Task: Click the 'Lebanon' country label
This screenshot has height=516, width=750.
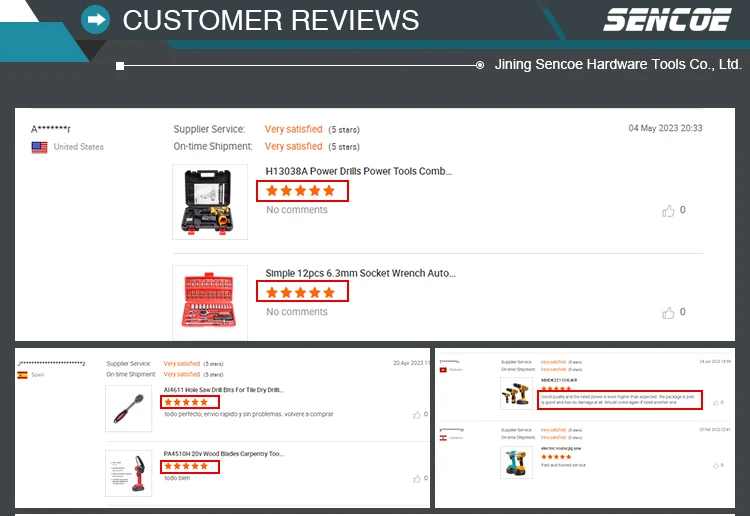Action: point(456,438)
